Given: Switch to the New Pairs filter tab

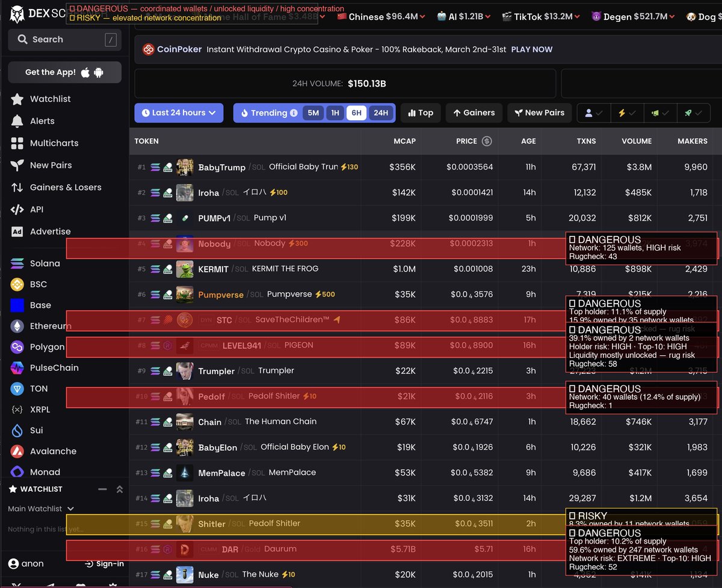Looking at the screenshot, I should click(540, 113).
